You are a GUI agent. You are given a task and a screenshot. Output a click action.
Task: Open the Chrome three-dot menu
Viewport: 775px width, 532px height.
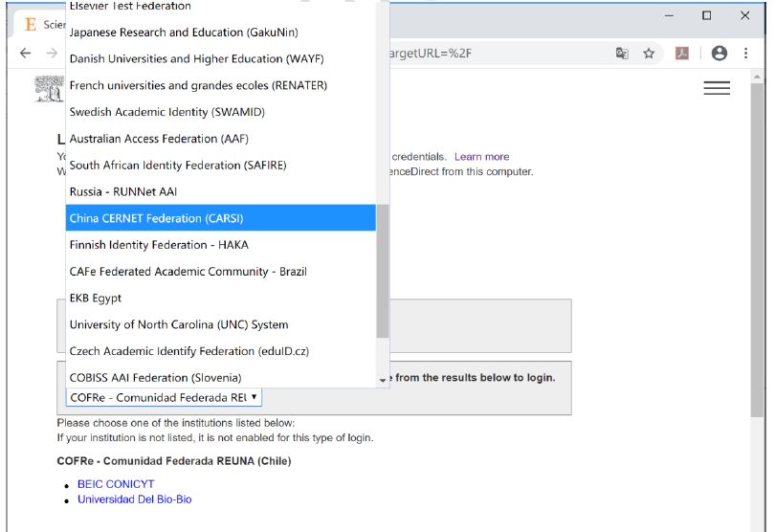coord(746,53)
